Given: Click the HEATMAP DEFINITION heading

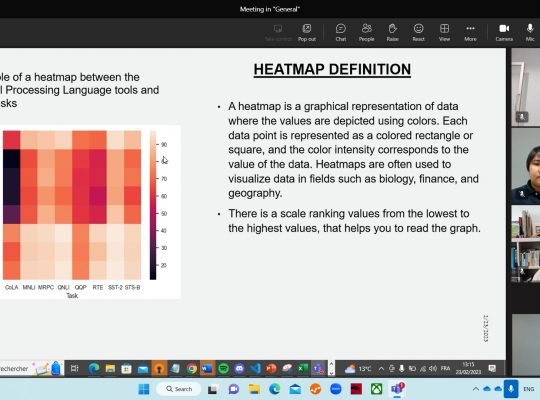Looking at the screenshot, I should point(332,69).
